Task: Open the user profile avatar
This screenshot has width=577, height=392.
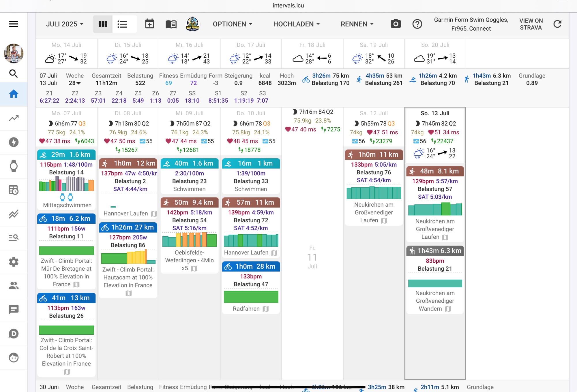Action: pos(14,53)
